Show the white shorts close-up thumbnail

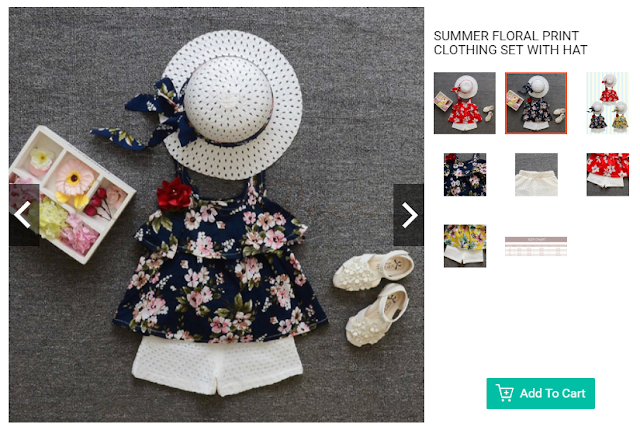[536, 175]
